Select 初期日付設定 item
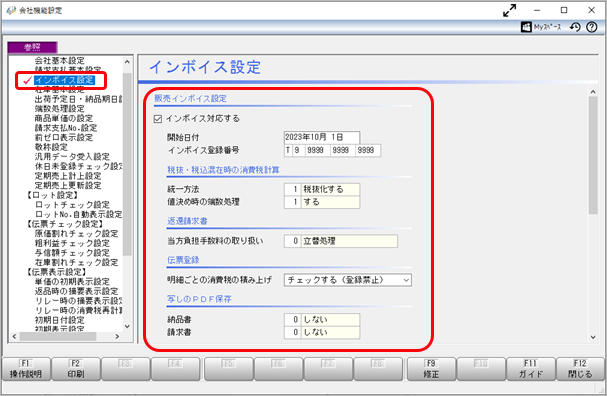 tap(60, 320)
